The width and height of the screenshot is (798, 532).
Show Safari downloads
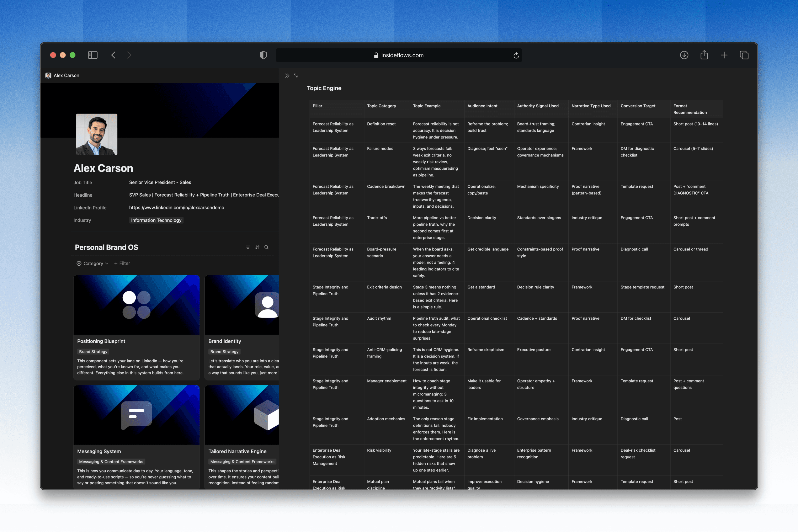point(684,55)
